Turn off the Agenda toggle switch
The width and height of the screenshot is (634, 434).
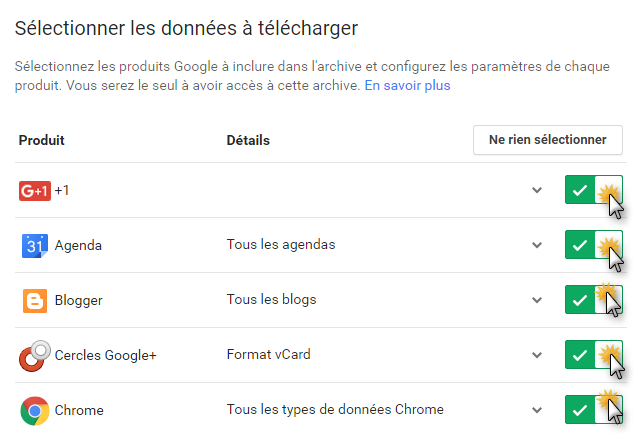pos(593,245)
